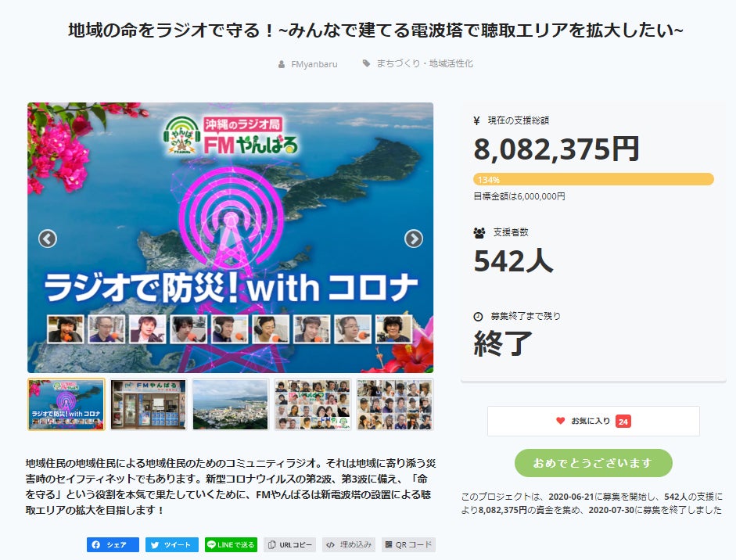Click the 134% funding progress bar
Viewport: 736px width, 560px height.
point(593,179)
